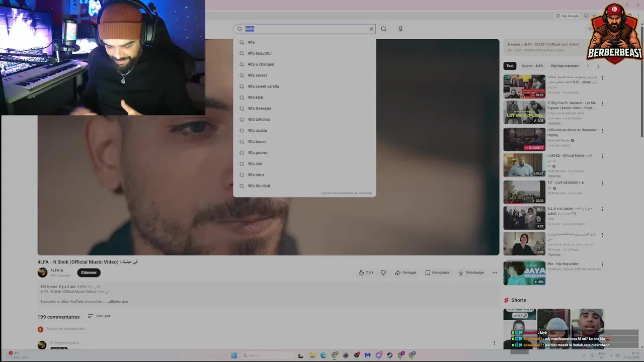Open more video actions three-dot menu beside Télécharger
Viewport: 644px width, 362px height.
point(495,273)
